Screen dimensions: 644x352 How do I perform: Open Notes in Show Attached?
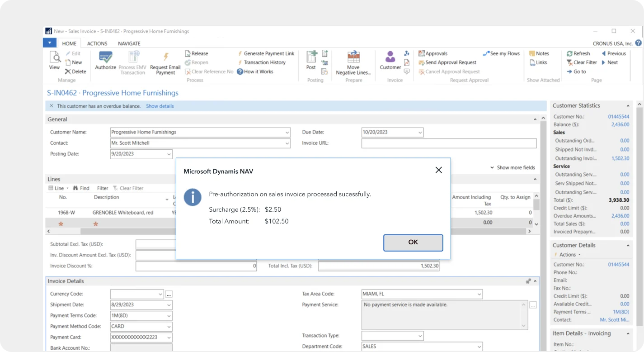tap(539, 53)
